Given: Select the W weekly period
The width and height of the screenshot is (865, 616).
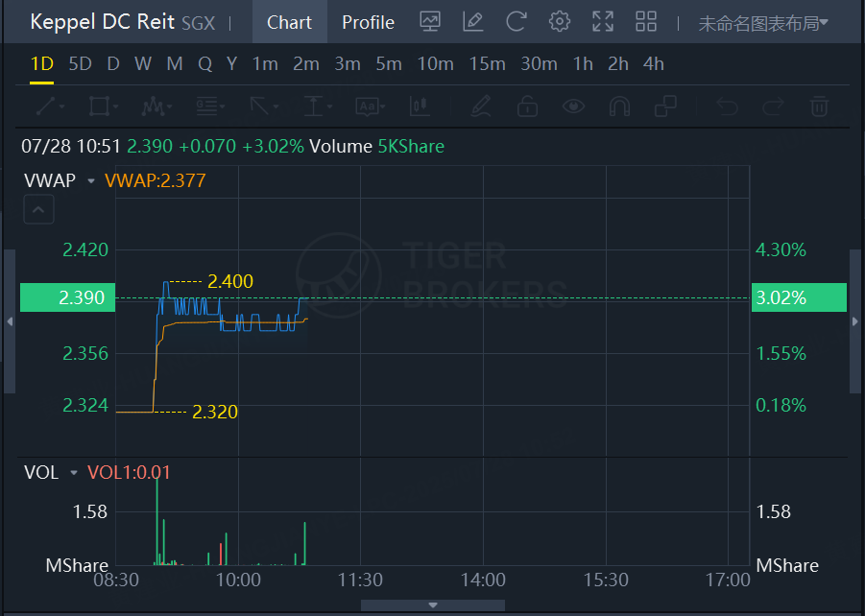Looking at the screenshot, I should 143,64.
